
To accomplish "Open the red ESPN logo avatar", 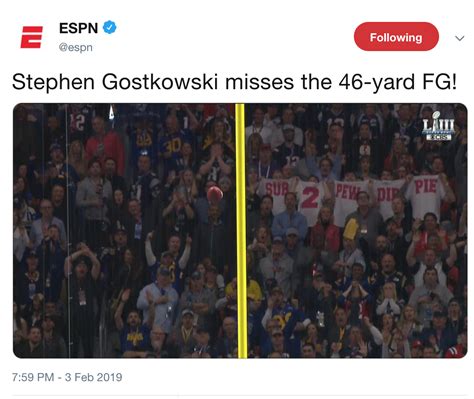I will pos(32,37).
